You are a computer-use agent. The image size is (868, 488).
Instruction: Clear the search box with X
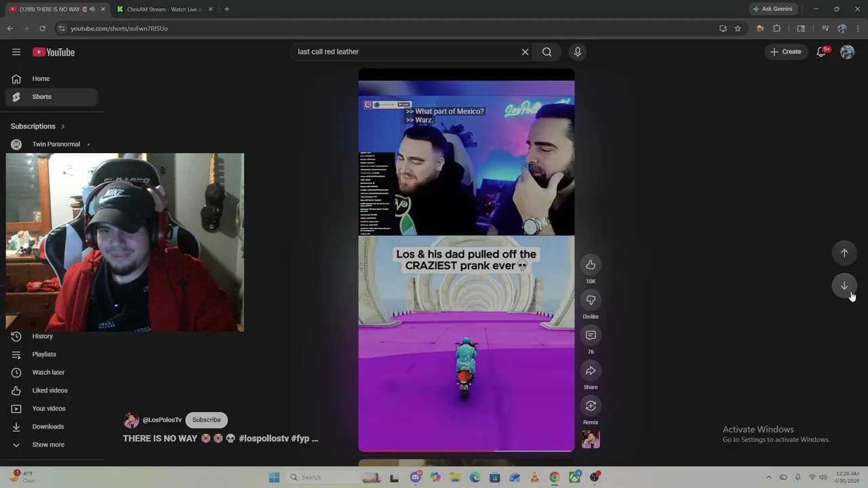tap(525, 52)
